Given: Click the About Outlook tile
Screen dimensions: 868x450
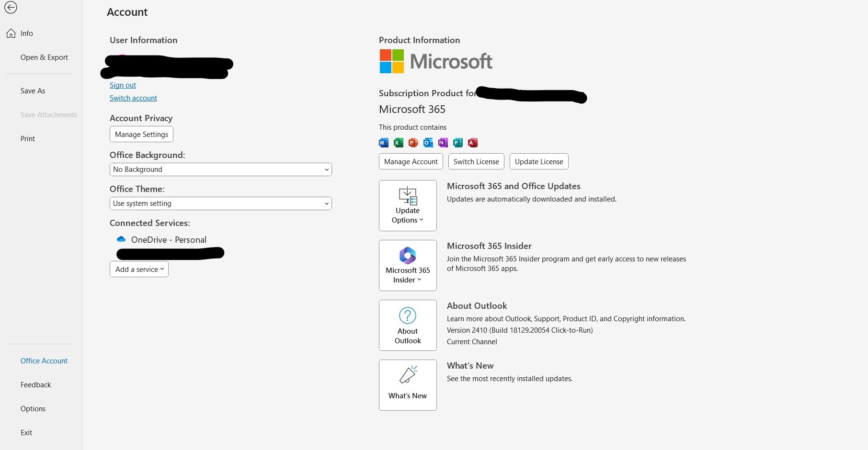Looking at the screenshot, I should 407,325.
